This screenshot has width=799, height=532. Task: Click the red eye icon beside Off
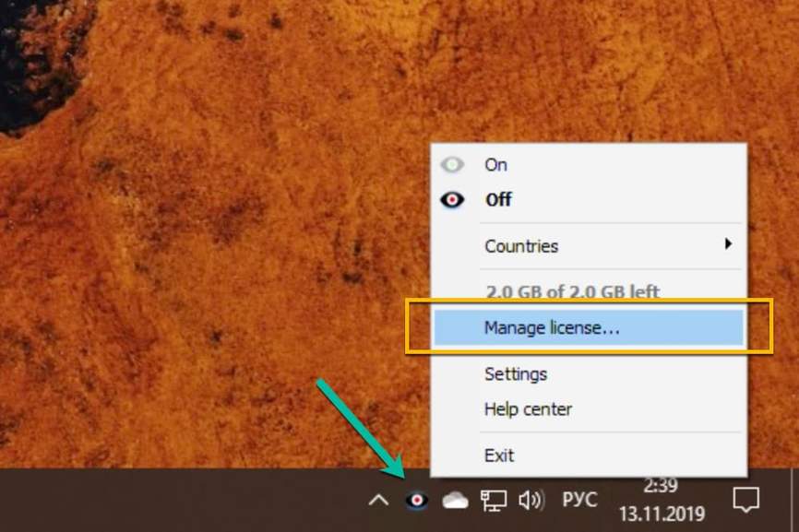(x=452, y=199)
